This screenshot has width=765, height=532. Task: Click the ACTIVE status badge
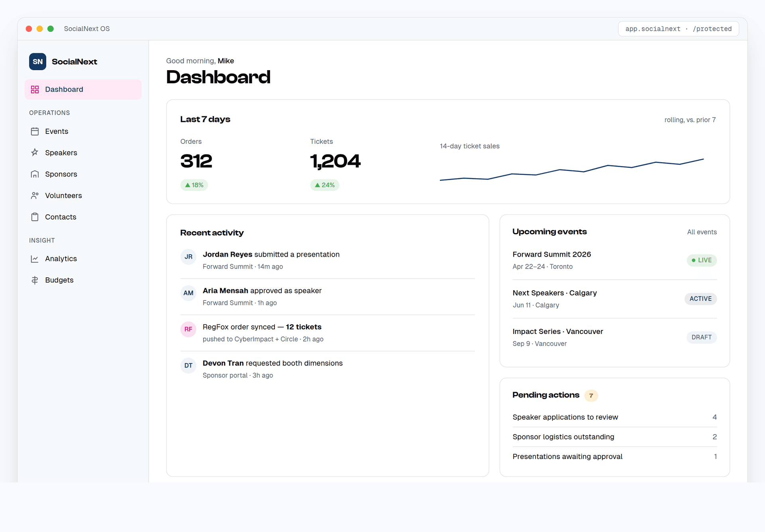[x=700, y=299]
